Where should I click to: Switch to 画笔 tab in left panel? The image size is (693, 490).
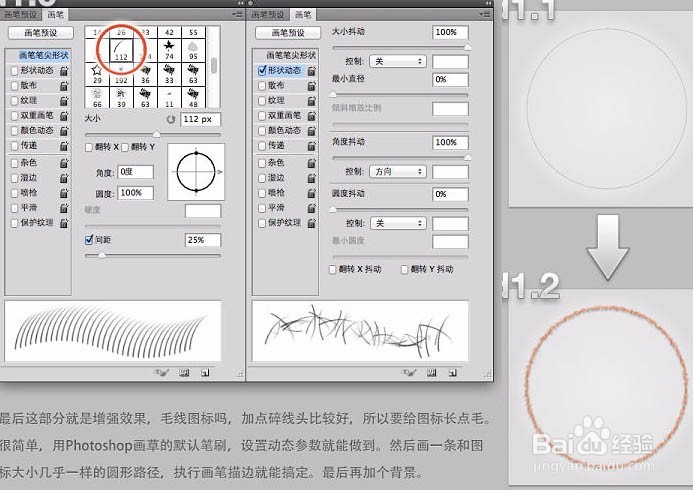pos(56,15)
